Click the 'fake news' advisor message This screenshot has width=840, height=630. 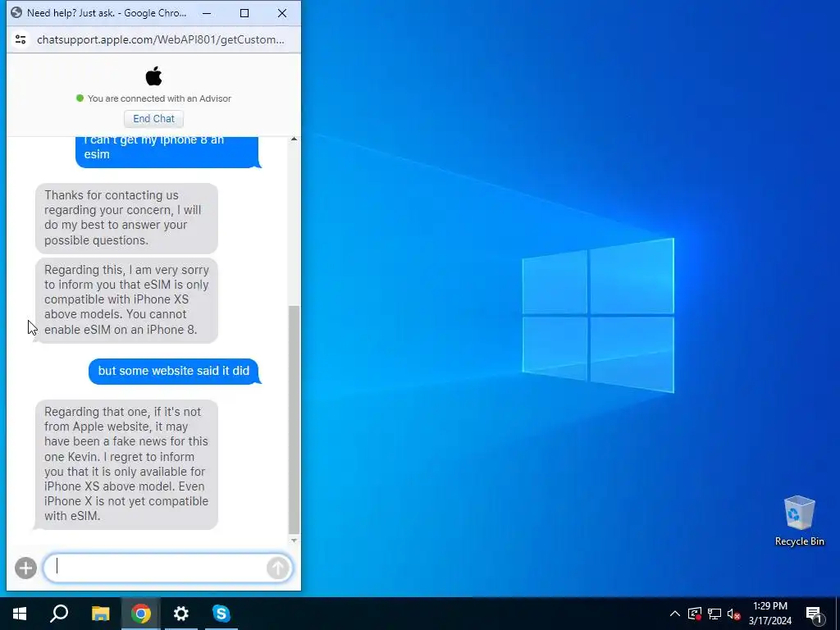coord(126,464)
